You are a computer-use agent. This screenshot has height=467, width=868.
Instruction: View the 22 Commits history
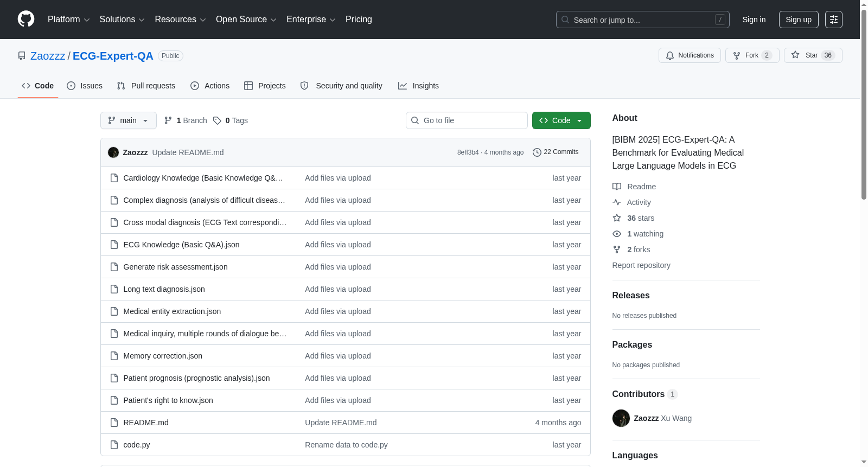[x=556, y=152]
